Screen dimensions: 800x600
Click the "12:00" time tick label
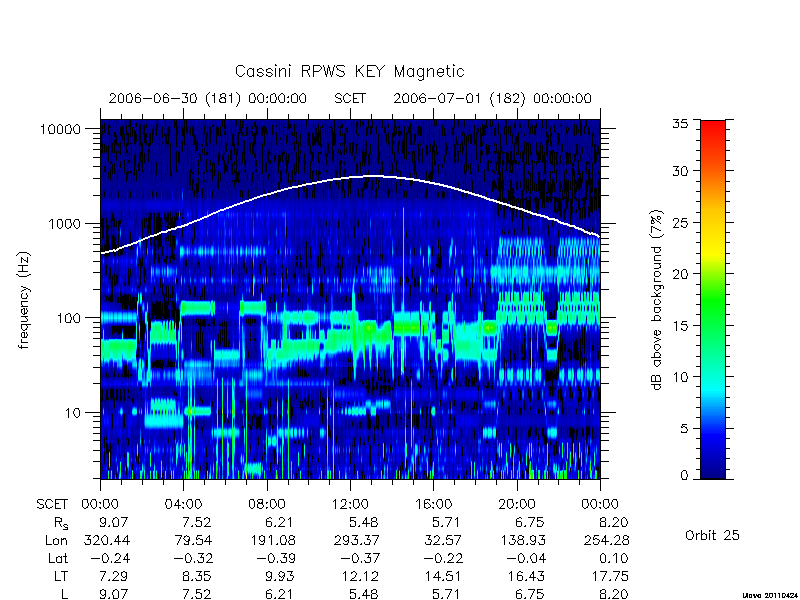point(350,505)
